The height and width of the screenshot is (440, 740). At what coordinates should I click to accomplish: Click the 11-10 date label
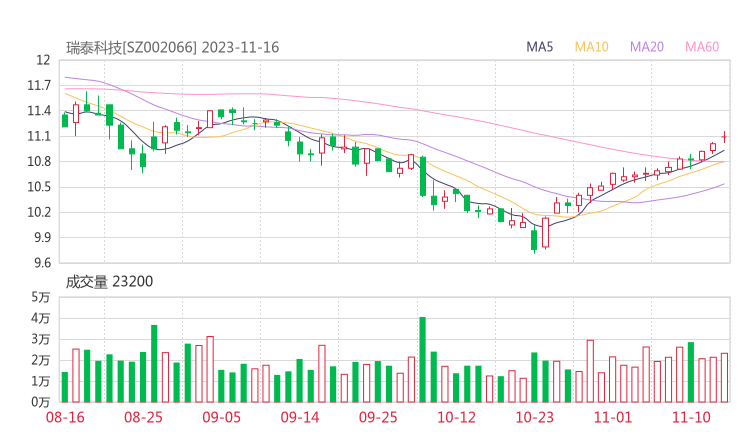691,417
